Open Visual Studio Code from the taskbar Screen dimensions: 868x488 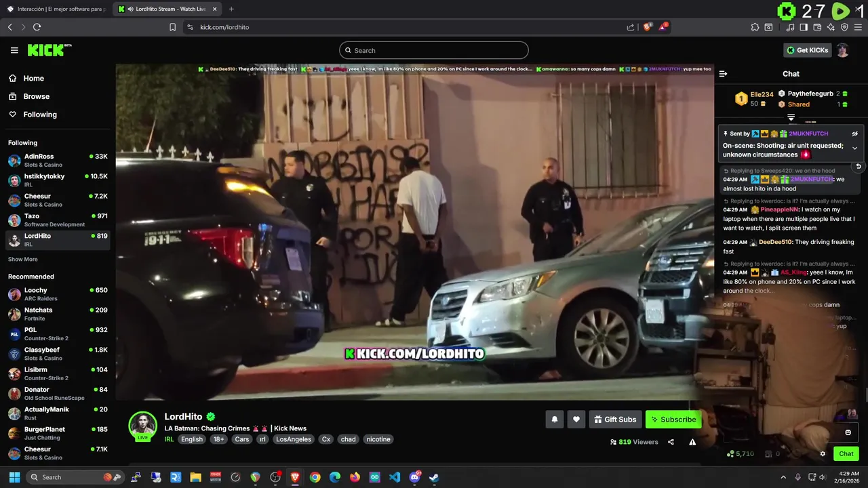(395, 477)
